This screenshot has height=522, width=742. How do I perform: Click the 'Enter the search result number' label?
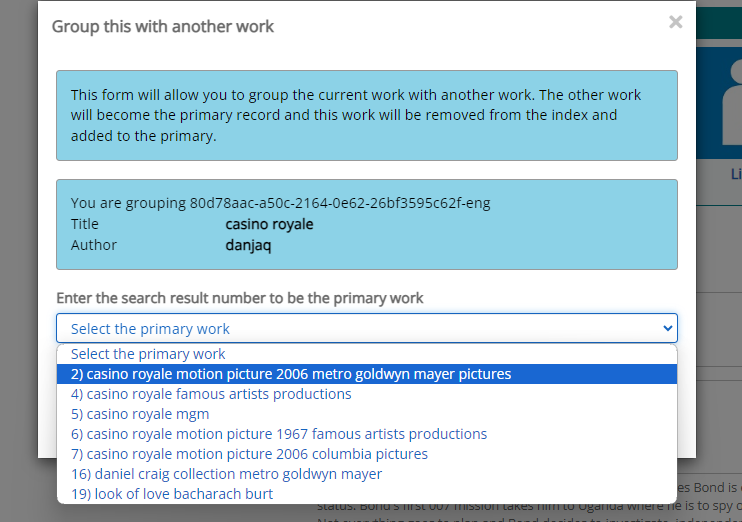click(240, 298)
